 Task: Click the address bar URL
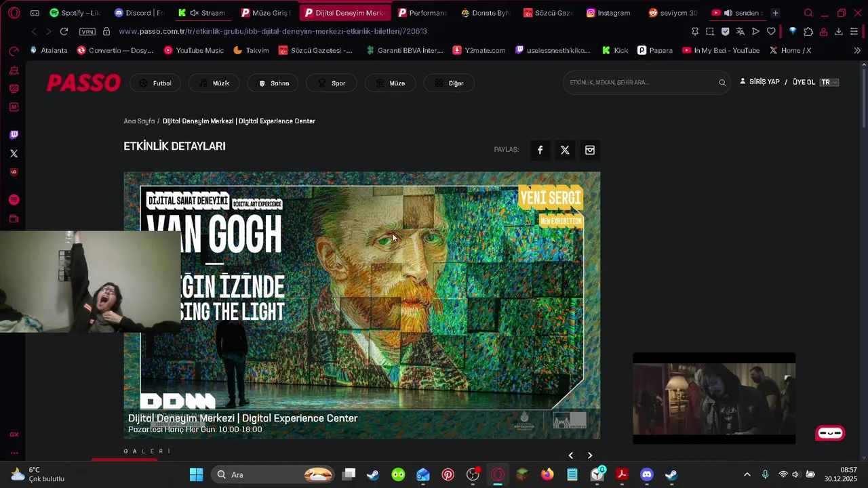click(x=273, y=31)
